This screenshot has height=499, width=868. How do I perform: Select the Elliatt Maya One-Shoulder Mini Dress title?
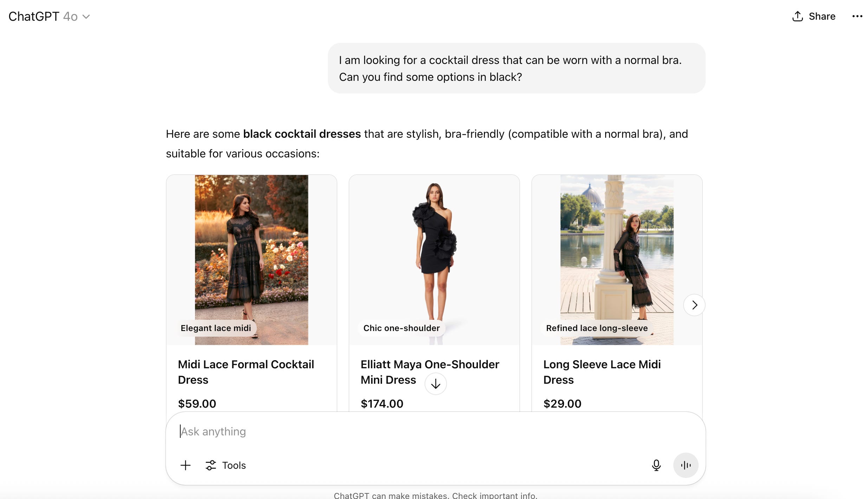click(x=430, y=372)
